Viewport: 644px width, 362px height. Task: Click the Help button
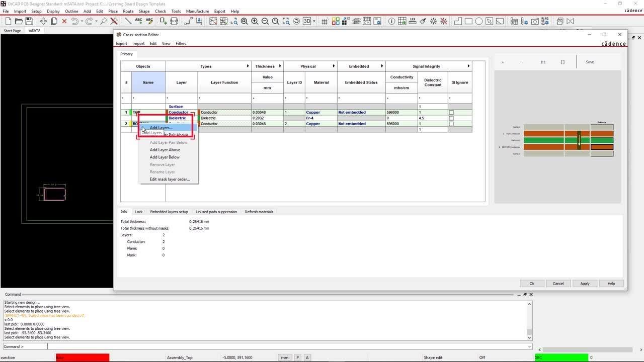611,284
